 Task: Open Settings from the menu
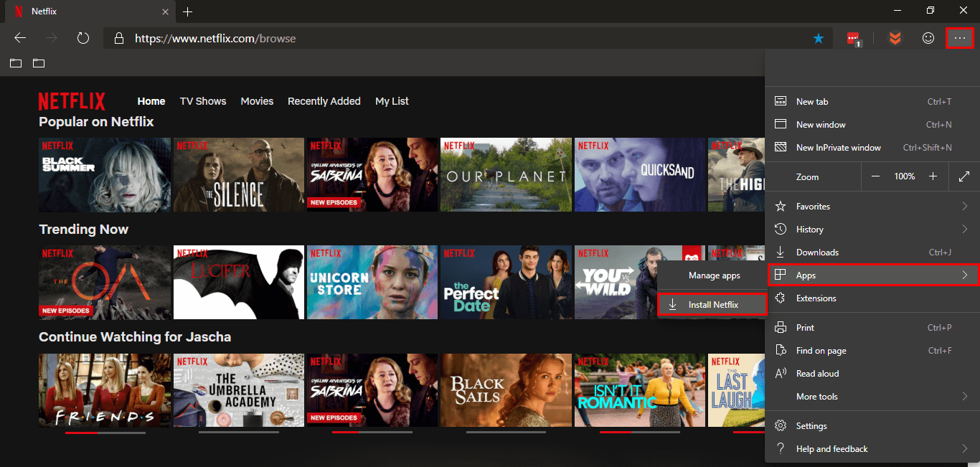point(872,426)
